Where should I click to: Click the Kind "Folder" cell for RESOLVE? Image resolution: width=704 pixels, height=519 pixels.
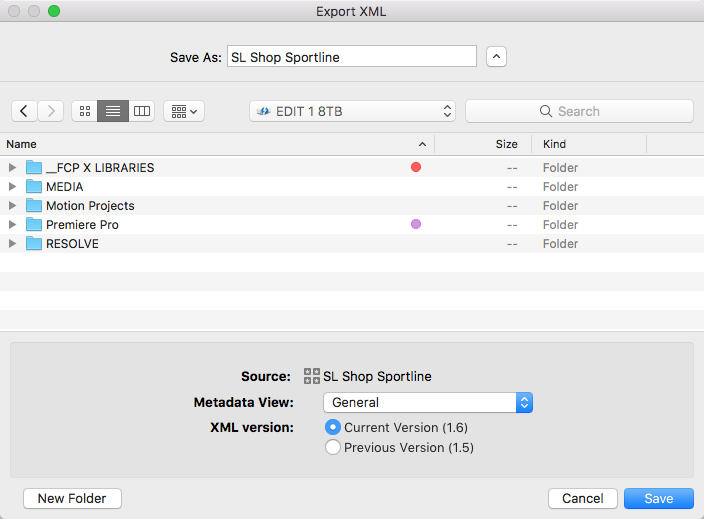560,243
